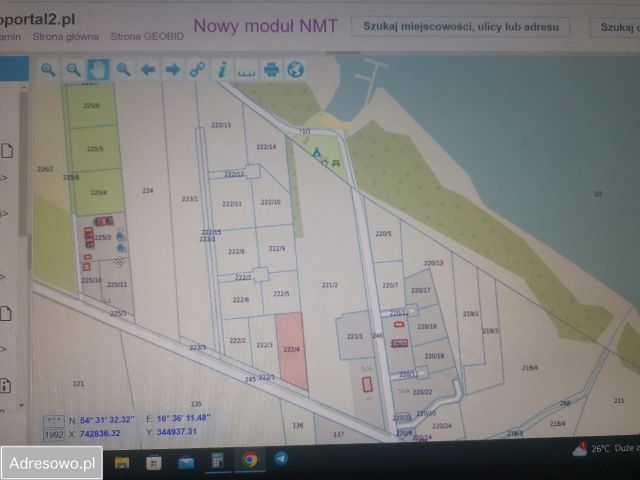Image resolution: width=640 pixels, height=480 pixels.
Task: Open the Calculator from taskbar
Action: [x=218, y=461]
